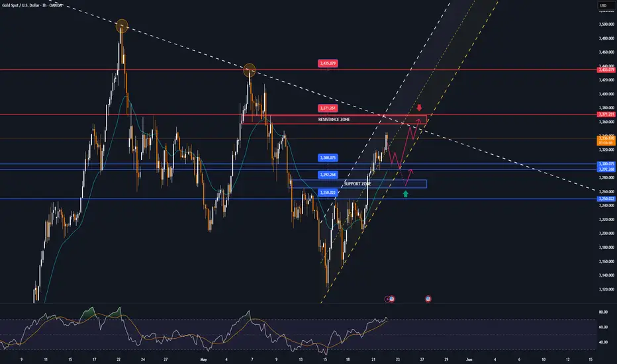Image resolution: width=617 pixels, height=364 pixels.
Task: Select the orange circle marker on the highest peak
Action: pyautogui.click(x=122, y=26)
